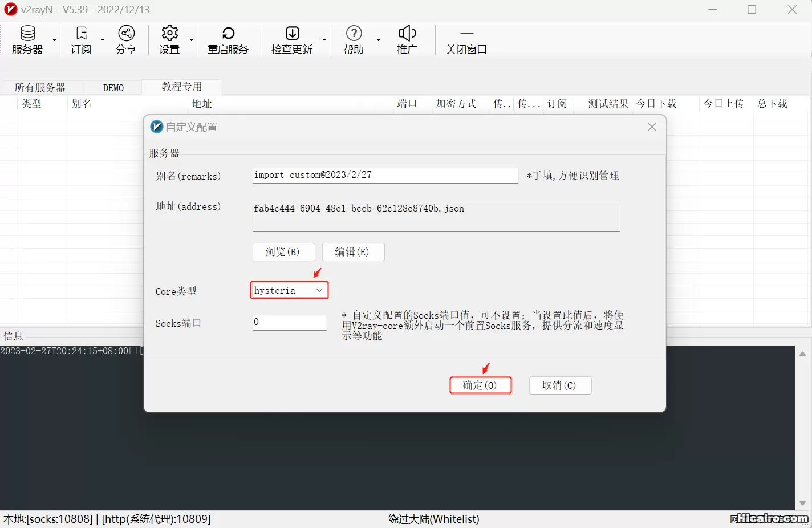Confirm with the 确定(O) button
Screen dimensions: 812x528
(x=480, y=385)
